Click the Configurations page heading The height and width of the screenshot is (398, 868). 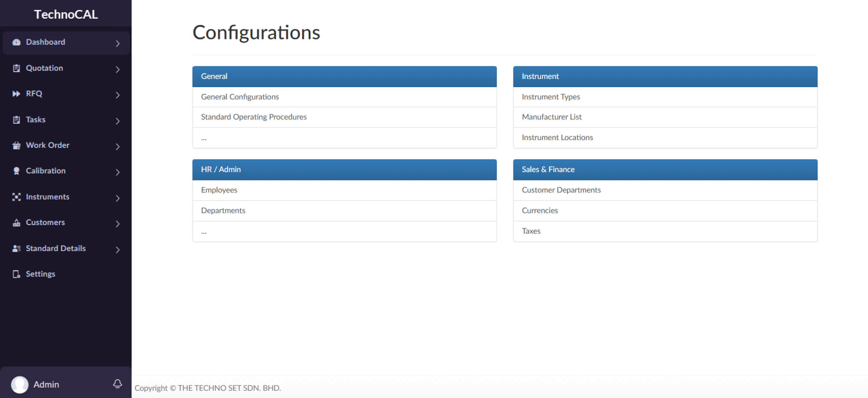(256, 33)
